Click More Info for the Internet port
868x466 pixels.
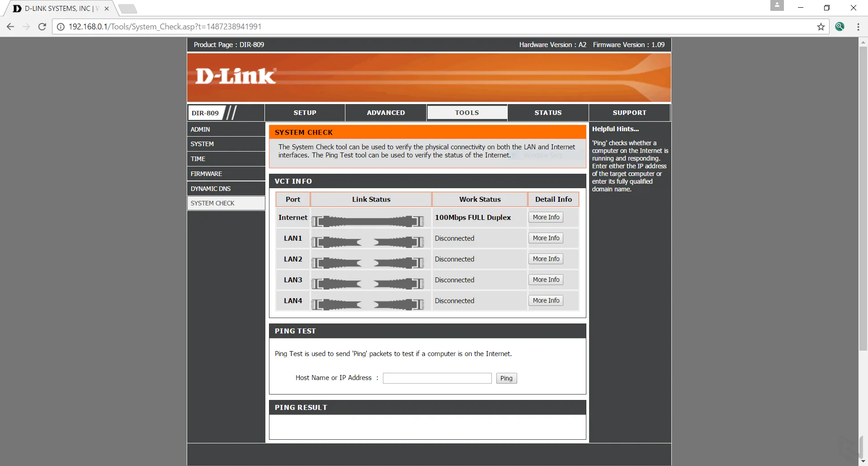click(x=546, y=217)
